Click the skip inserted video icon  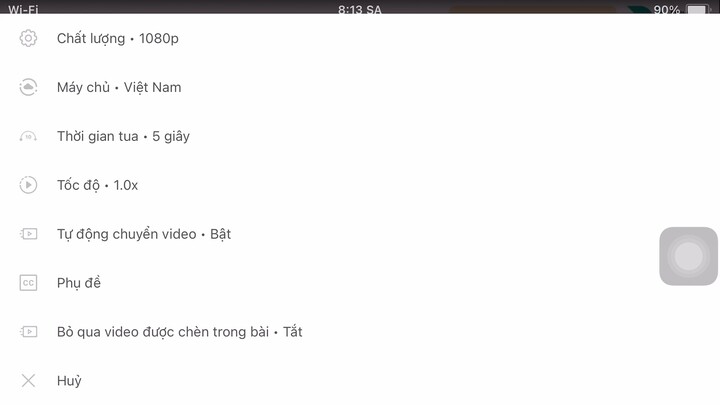(x=28, y=332)
